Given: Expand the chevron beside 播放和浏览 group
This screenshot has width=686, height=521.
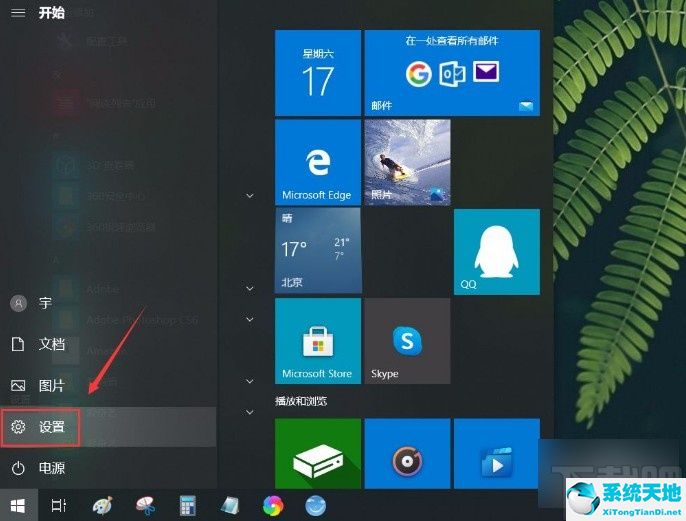Looking at the screenshot, I should pos(250,412).
